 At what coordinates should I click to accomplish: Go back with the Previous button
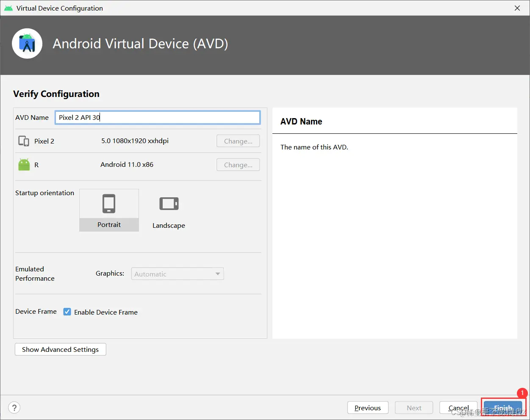click(368, 408)
